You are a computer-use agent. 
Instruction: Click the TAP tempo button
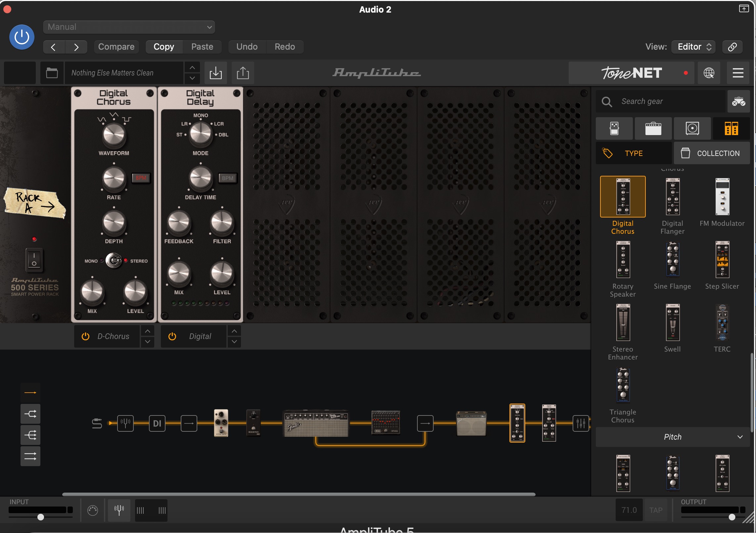(656, 510)
